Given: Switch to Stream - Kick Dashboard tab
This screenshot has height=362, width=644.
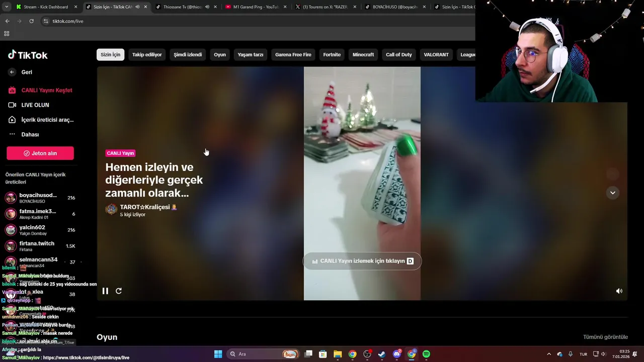Looking at the screenshot, I should click(x=45, y=7).
